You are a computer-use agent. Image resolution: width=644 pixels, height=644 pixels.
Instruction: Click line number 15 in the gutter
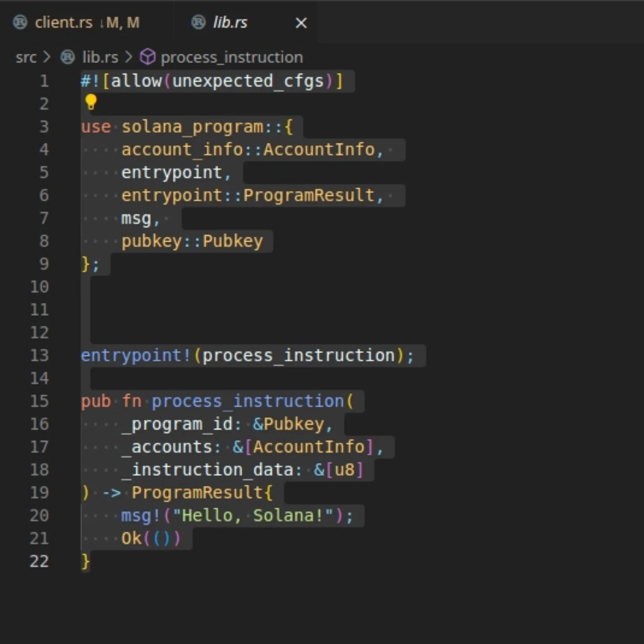[39, 401]
